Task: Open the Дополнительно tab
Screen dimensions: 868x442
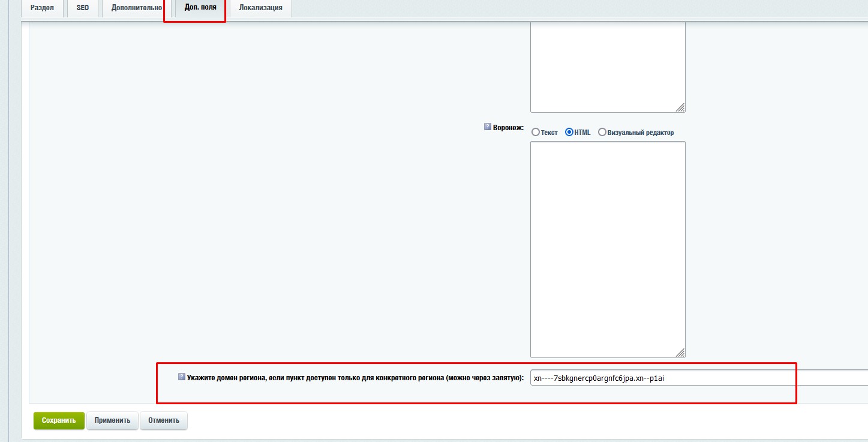Action: (137, 8)
